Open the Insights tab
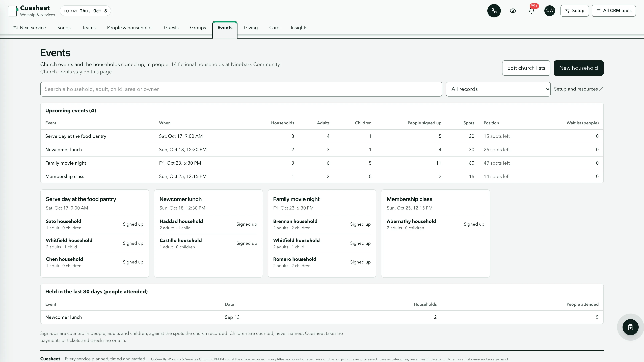Image resolution: width=644 pixels, height=362 pixels. tap(299, 28)
